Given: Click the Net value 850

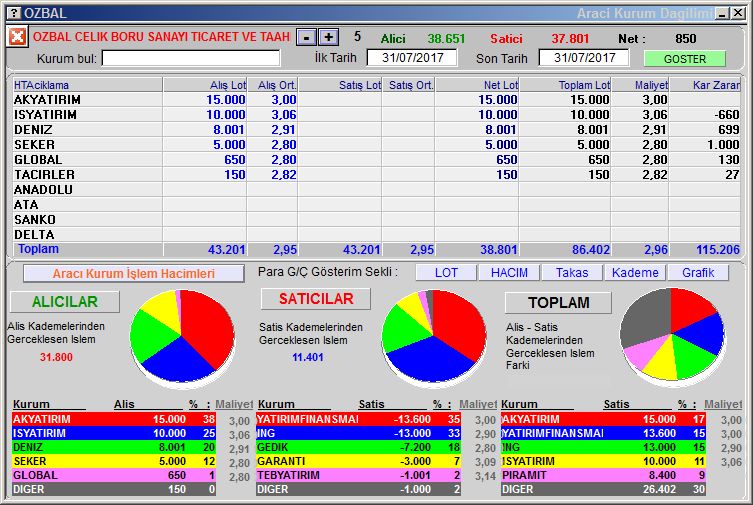Looking at the screenshot, I should tap(685, 38).
